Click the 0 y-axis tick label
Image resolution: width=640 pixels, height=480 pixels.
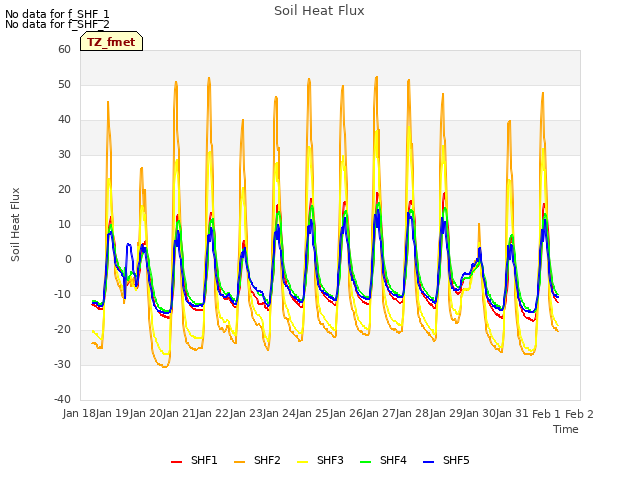[68, 260]
